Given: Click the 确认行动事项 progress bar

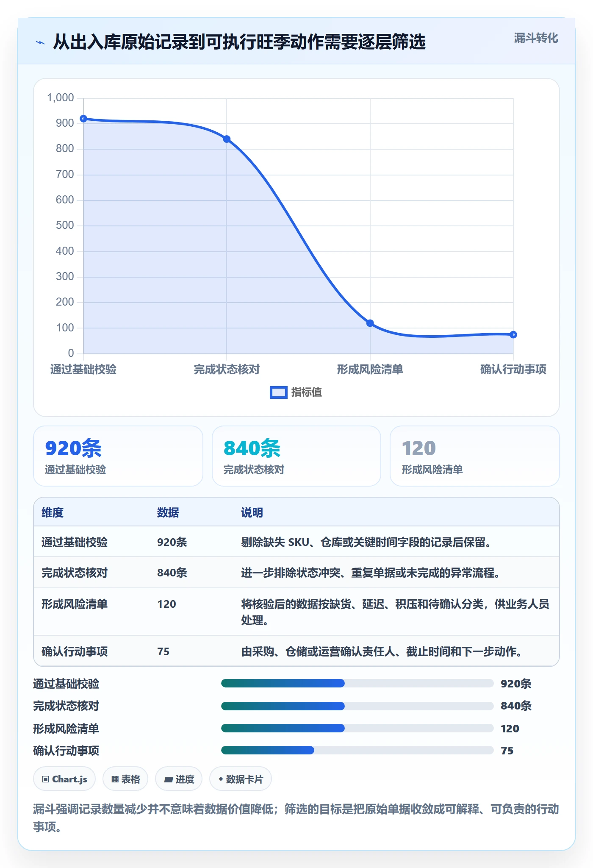Looking at the screenshot, I should 357,750.
